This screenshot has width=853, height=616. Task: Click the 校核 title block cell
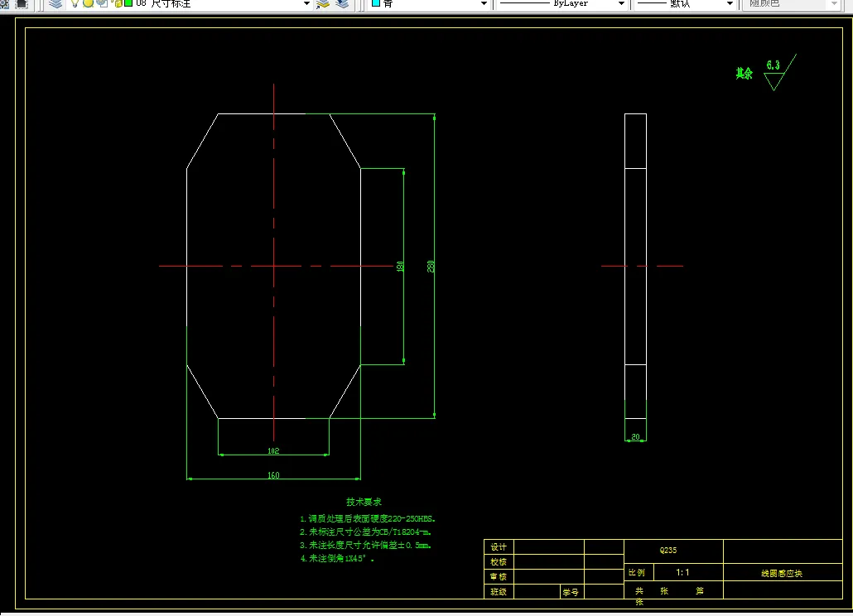click(x=499, y=561)
